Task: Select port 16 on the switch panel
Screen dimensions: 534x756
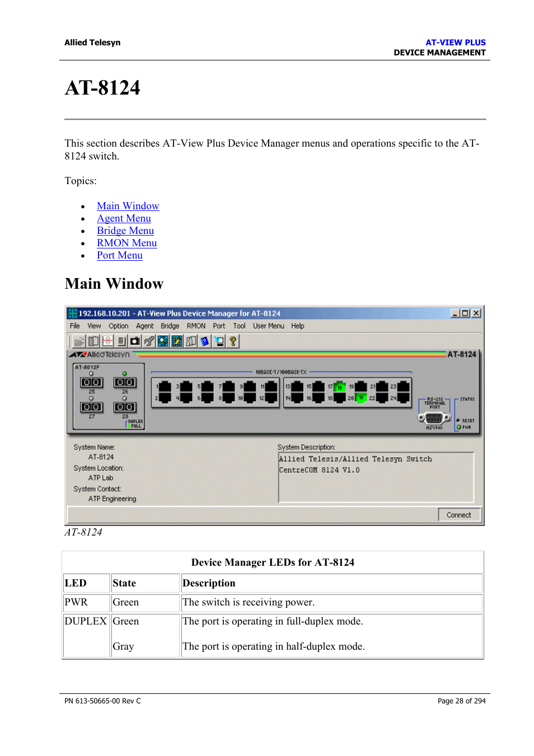Action: (x=318, y=398)
